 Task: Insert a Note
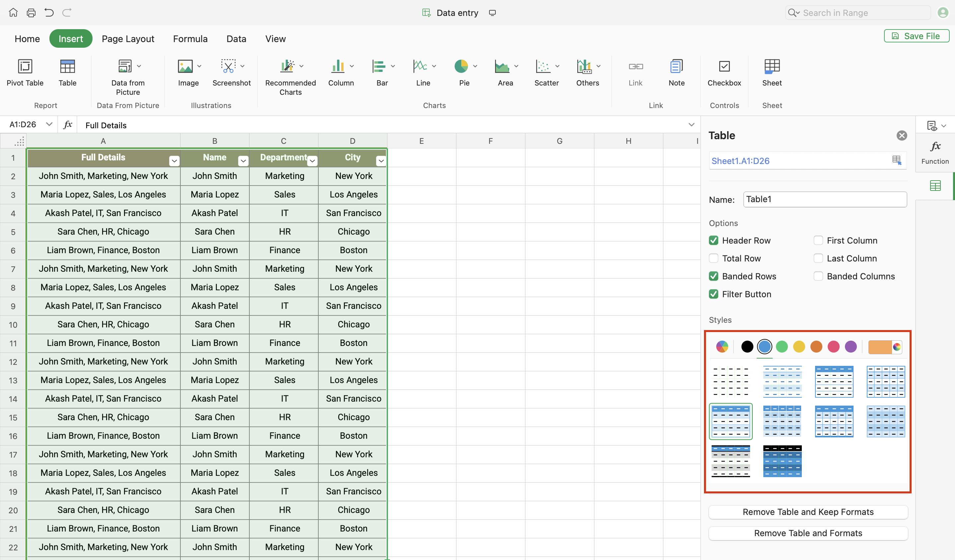point(676,67)
